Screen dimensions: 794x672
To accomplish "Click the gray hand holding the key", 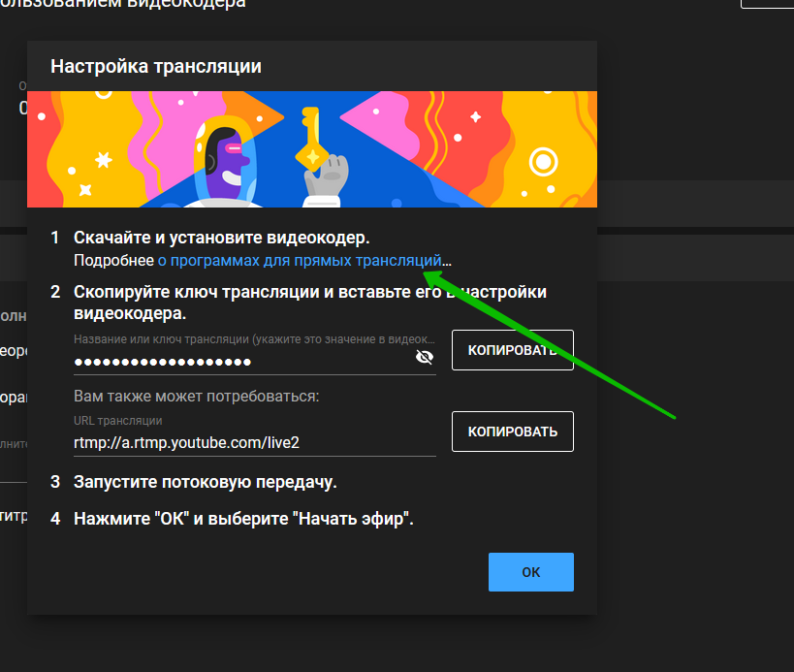I will pos(325,179).
